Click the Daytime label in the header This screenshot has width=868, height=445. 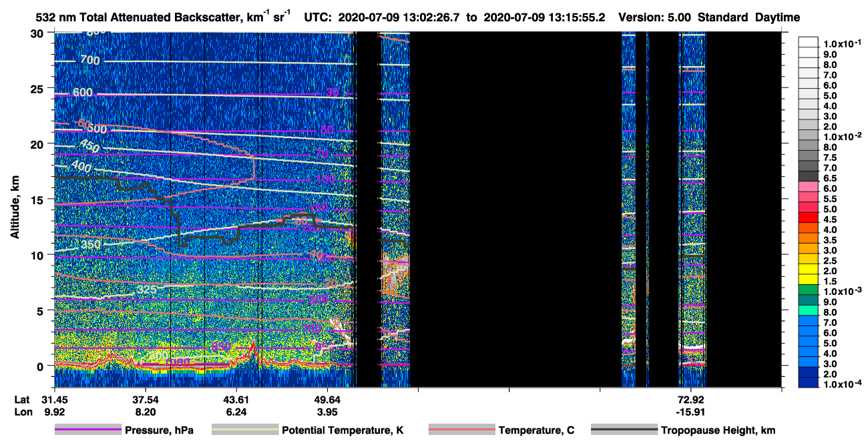click(x=778, y=18)
